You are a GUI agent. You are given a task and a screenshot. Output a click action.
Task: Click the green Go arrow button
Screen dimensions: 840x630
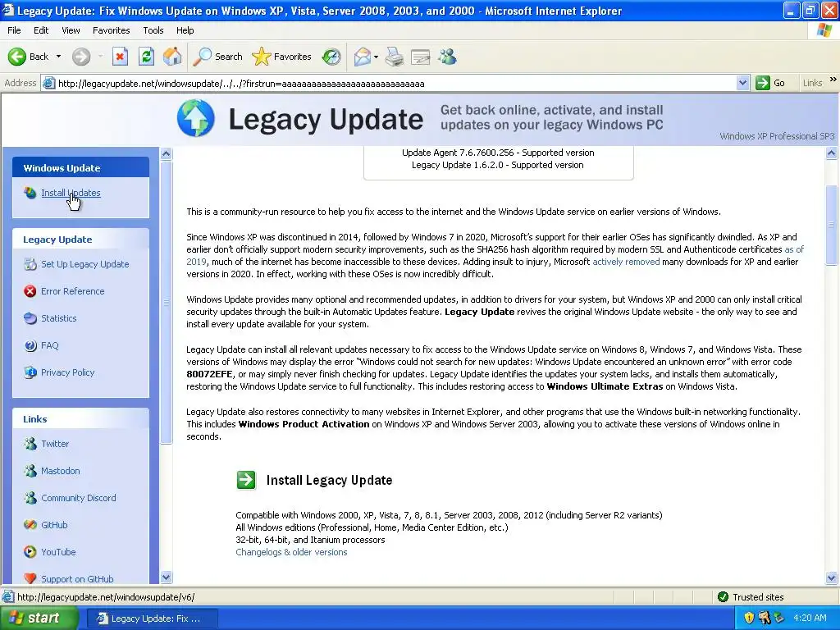(762, 83)
